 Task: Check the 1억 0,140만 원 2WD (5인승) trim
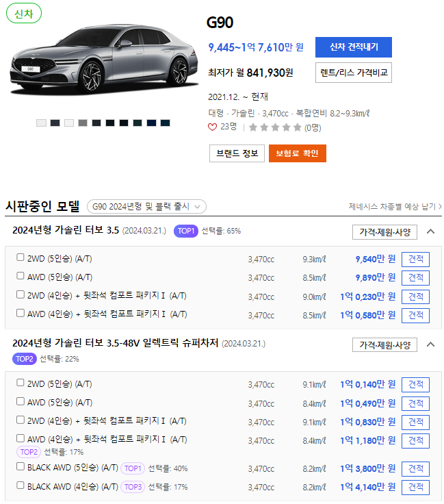(x=21, y=383)
